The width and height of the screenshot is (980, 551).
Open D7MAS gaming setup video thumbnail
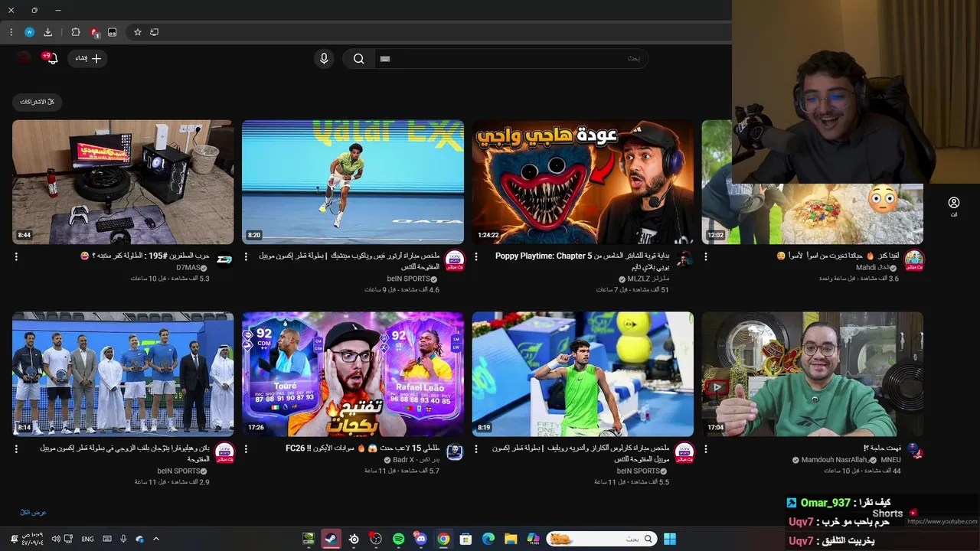[123, 182]
